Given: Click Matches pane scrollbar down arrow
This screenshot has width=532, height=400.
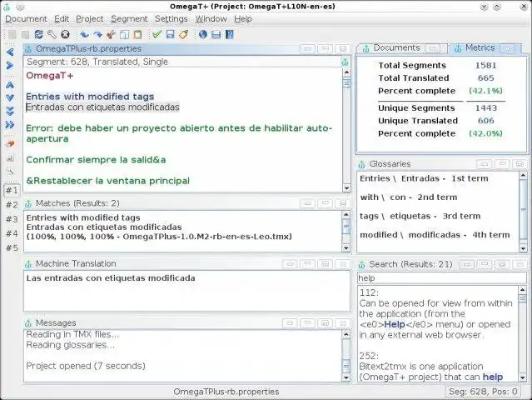Looking at the screenshot, I should 346,248.
